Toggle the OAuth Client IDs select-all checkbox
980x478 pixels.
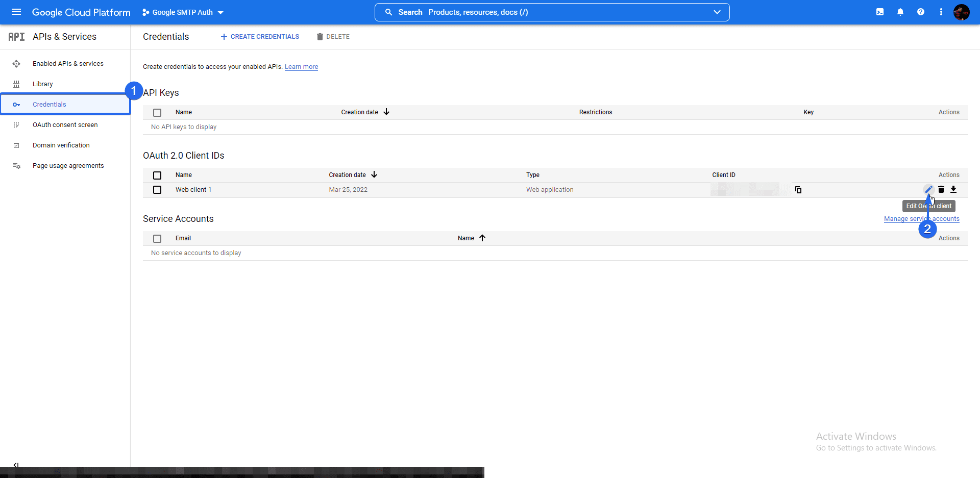click(157, 175)
